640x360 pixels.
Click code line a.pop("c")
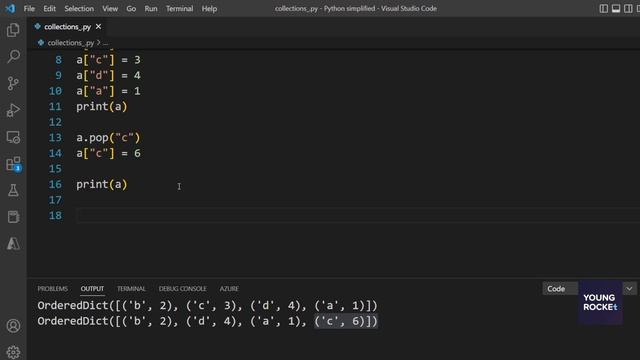click(108, 138)
